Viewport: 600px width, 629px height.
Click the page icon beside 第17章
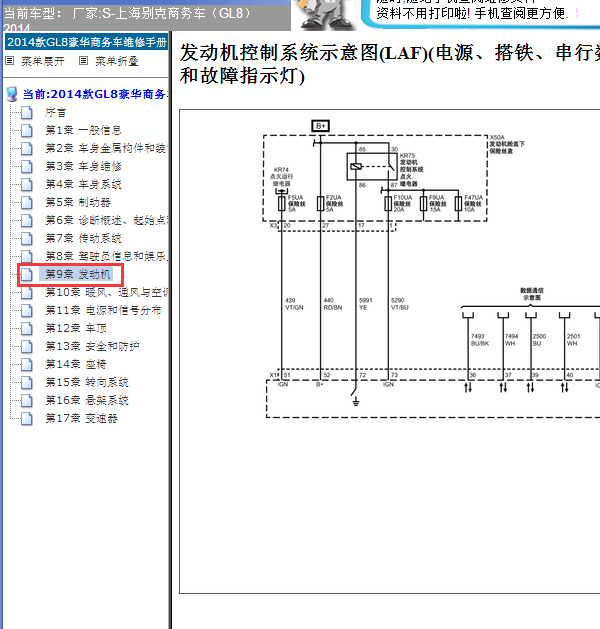coord(27,419)
